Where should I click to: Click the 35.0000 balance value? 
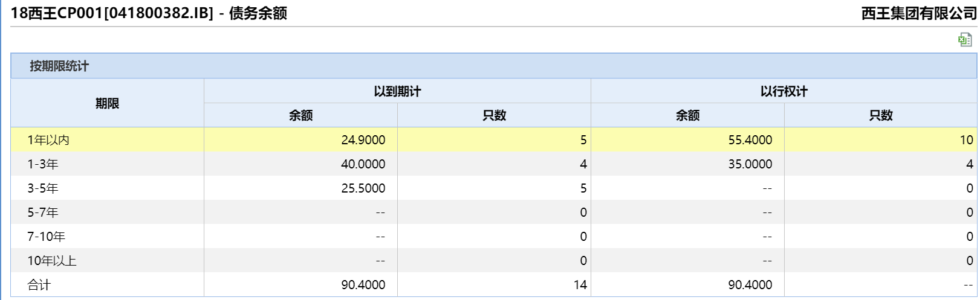(750, 164)
